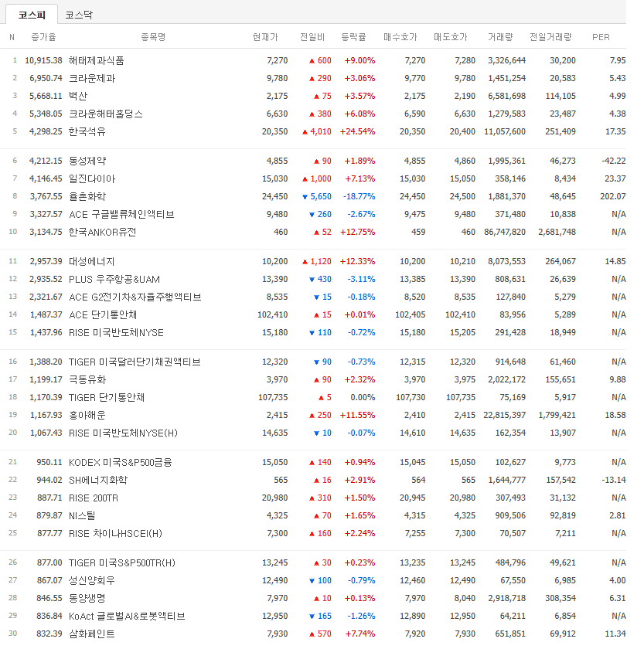Open TIGER 미국S&P500TR(H) ETF
644x649 pixels.
tap(121, 563)
